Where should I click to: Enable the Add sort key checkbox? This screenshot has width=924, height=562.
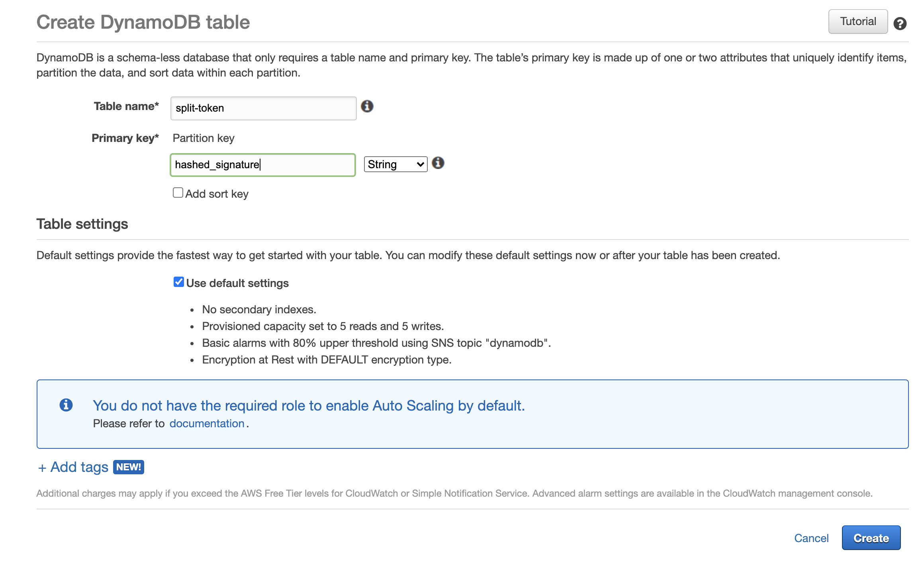178,193
